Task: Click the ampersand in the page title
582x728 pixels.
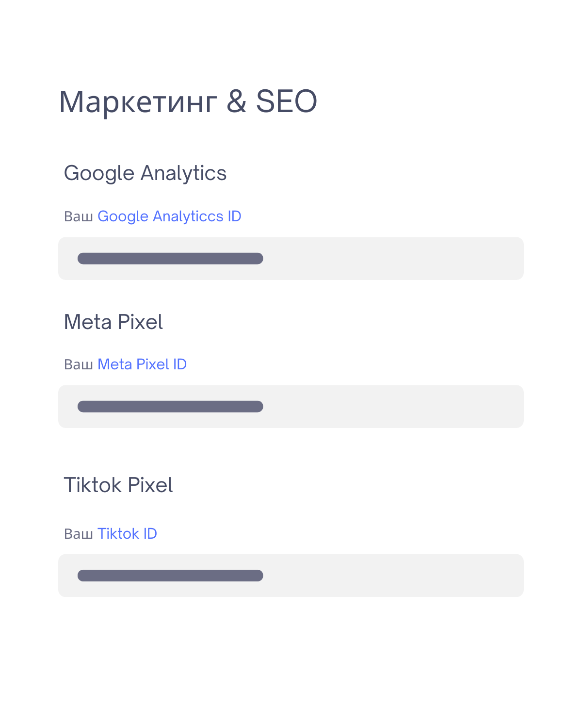Action: (237, 101)
